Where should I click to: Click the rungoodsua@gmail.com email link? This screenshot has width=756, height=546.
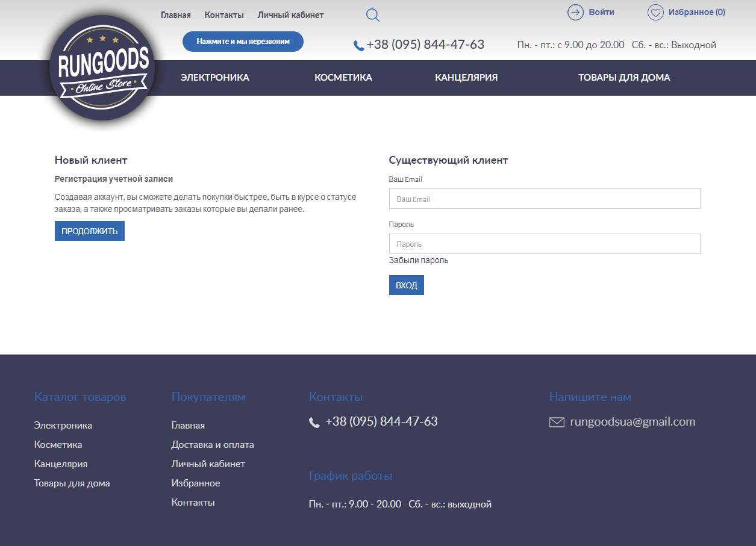(x=633, y=422)
